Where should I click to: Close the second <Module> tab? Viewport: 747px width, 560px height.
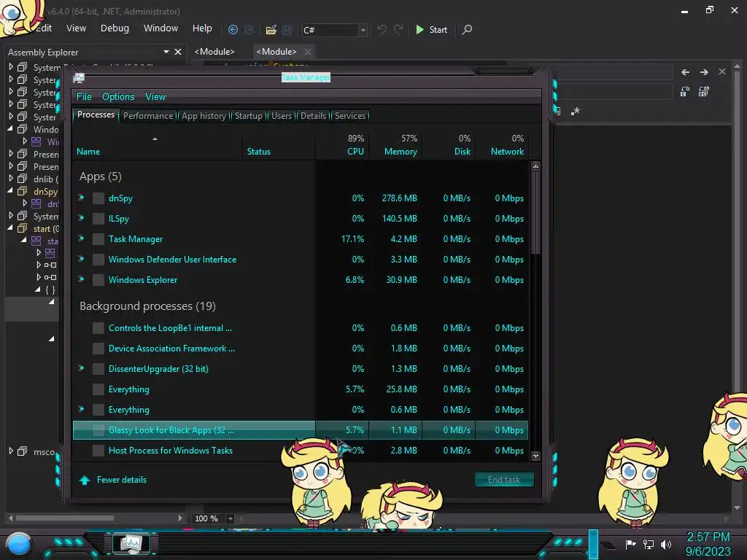pyautogui.click(x=308, y=52)
